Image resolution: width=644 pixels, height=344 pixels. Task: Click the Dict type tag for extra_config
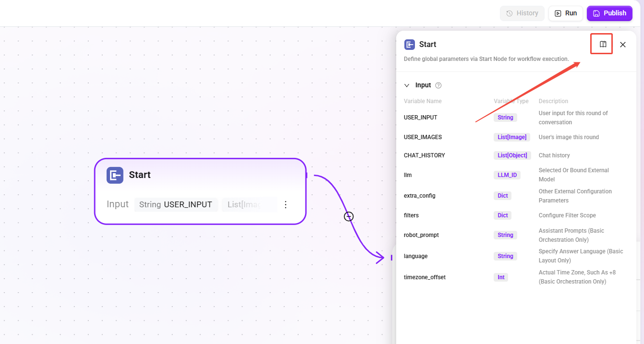click(x=503, y=196)
